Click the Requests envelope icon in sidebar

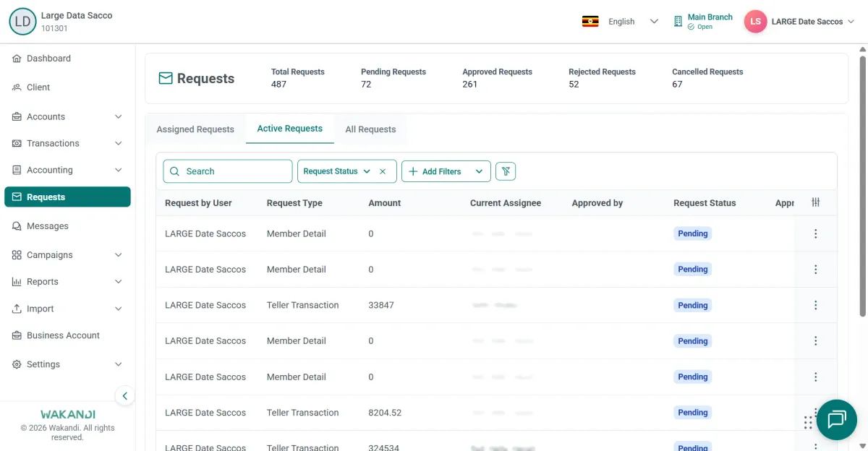tap(17, 197)
